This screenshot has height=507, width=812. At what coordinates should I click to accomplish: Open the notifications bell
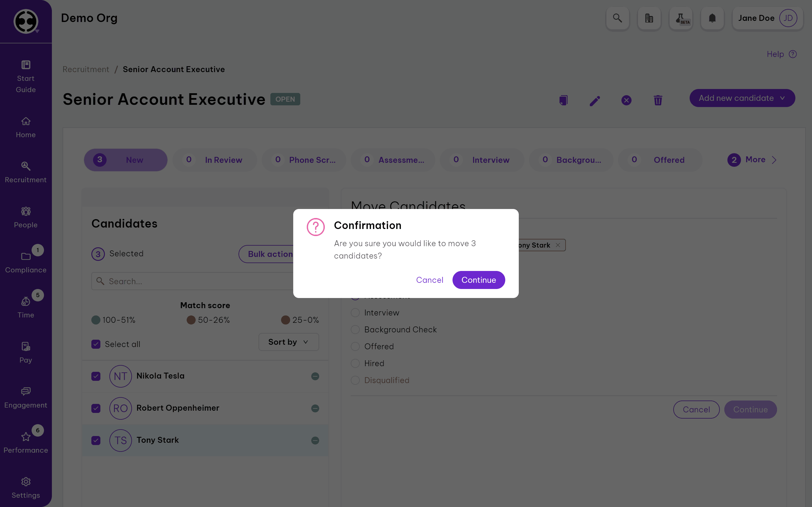point(712,18)
